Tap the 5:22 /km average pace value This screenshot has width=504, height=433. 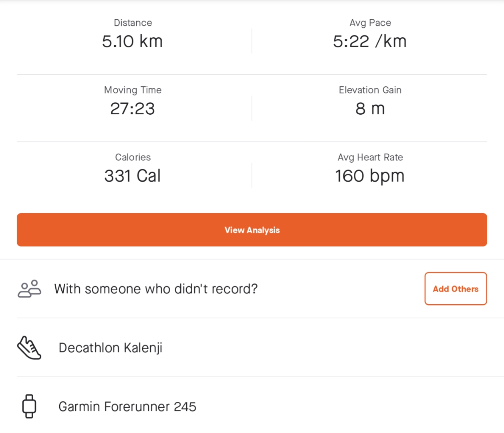(x=370, y=41)
